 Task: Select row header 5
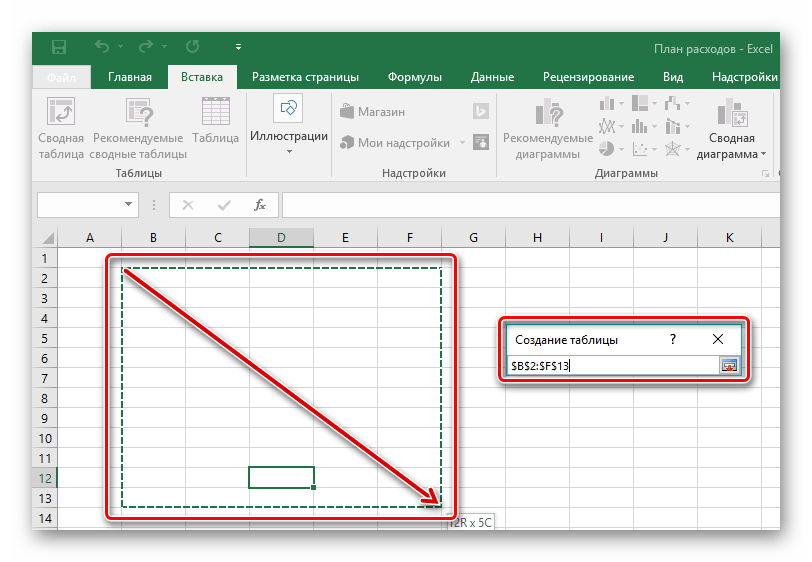pyautogui.click(x=44, y=339)
